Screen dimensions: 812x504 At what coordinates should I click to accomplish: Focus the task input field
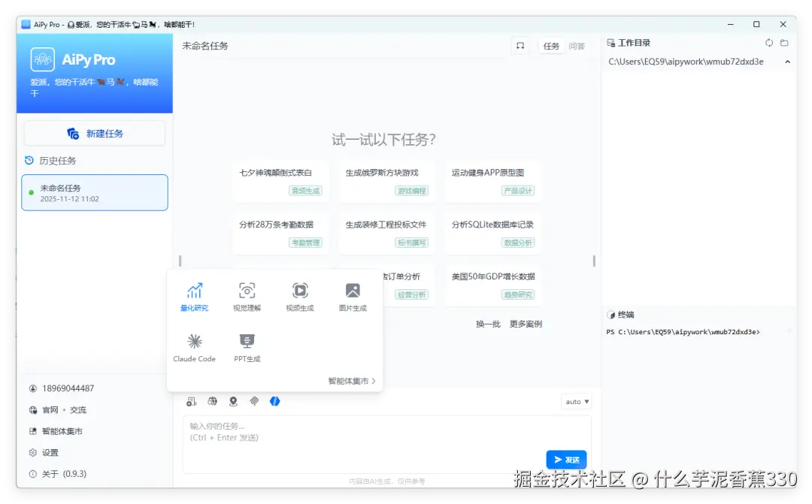(387, 444)
